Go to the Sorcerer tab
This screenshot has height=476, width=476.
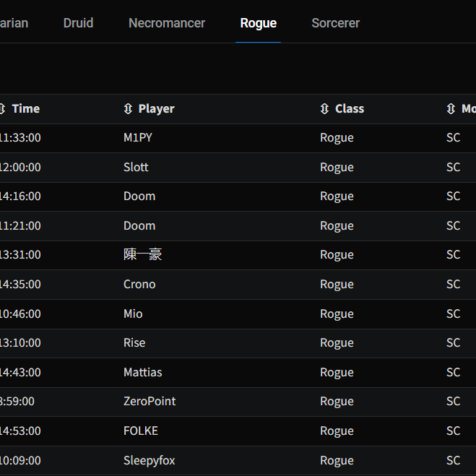pos(335,23)
